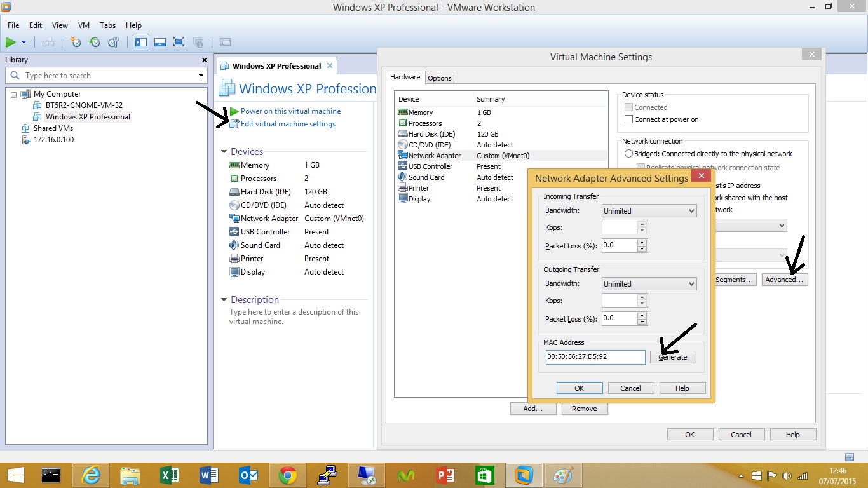This screenshot has width=868, height=488.
Task: Open PowerPoint from the taskbar
Action: 445,475
